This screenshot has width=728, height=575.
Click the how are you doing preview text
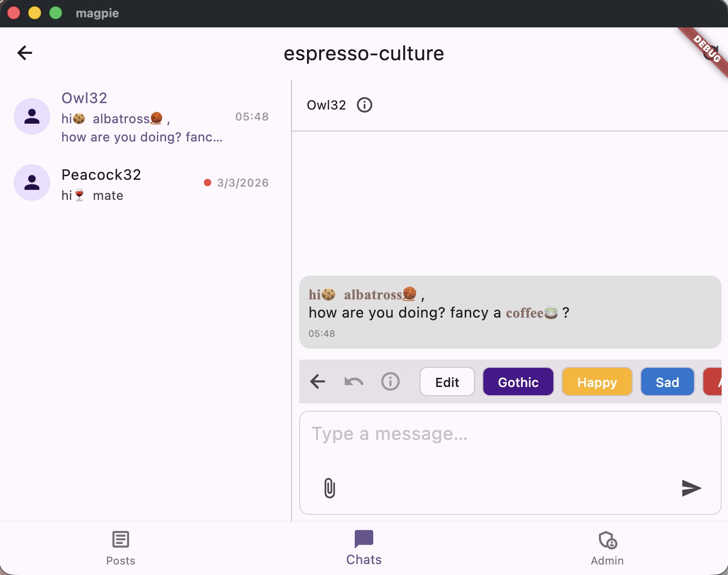click(x=142, y=137)
